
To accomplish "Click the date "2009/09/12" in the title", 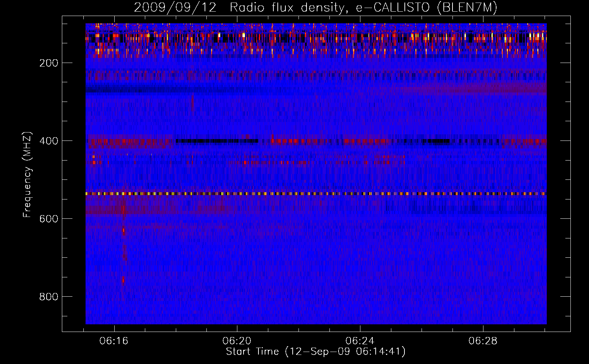I will [x=175, y=8].
